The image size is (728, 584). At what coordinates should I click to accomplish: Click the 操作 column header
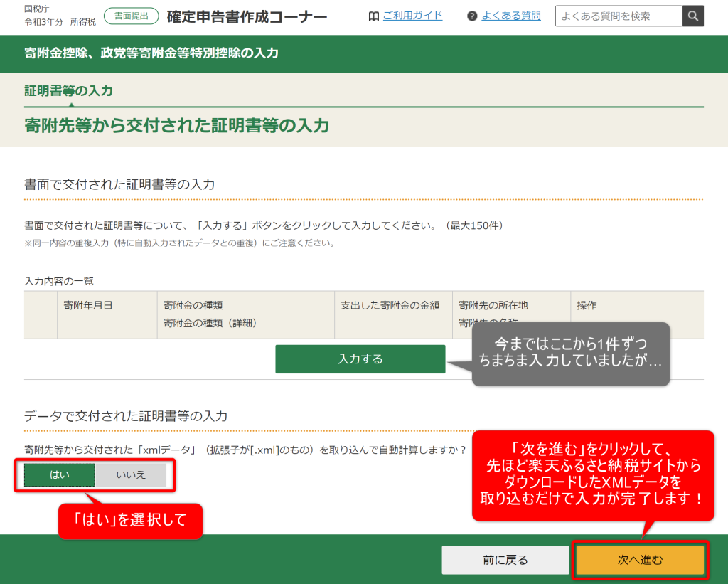pyautogui.click(x=587, y=306)
